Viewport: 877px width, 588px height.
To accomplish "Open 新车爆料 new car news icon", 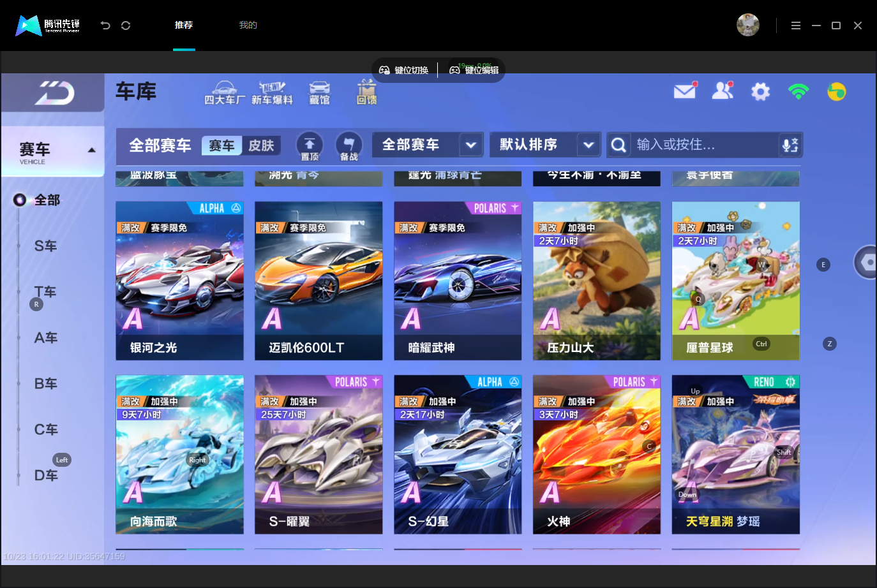I will [x=272, y=93].
